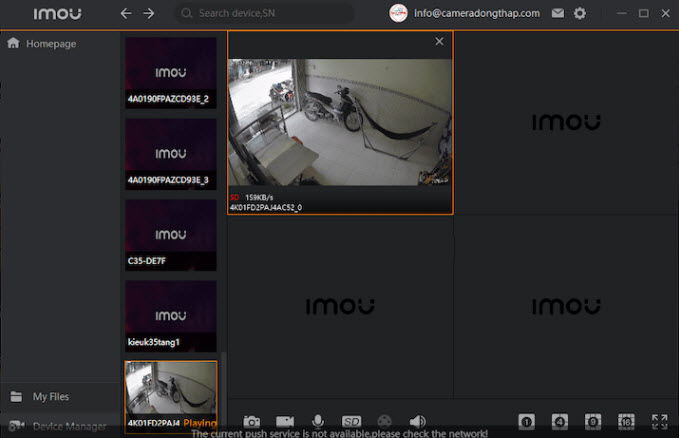Screen dimensions: 679x438
Task: Switch to 16-view grid layout
Action: (626, 422)
